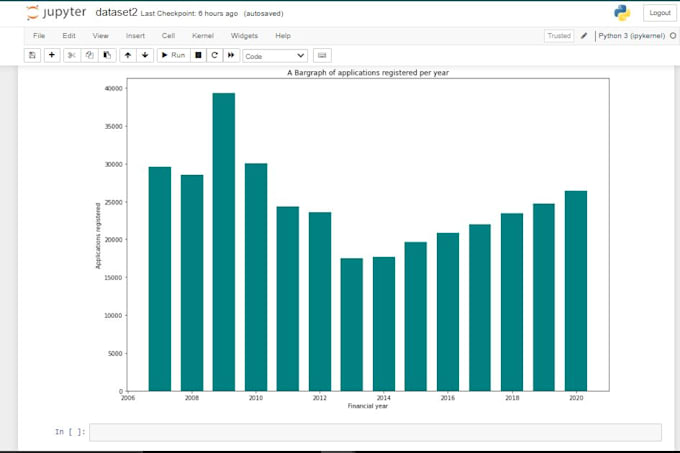Open the Insert menu

click(x=135, y=36)
